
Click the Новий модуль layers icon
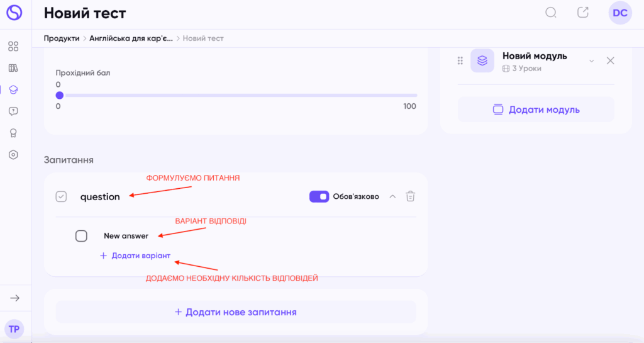tap(482, 61)
